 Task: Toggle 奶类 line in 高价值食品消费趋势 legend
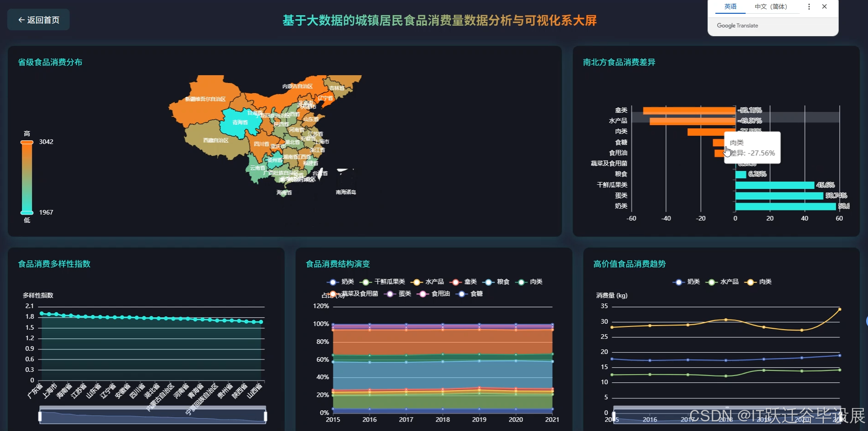686,282
